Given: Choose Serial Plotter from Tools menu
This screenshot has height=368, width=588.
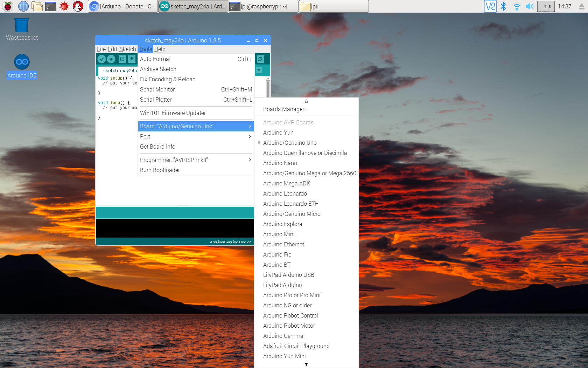Looking at the screenshot, I should (156, 100).
